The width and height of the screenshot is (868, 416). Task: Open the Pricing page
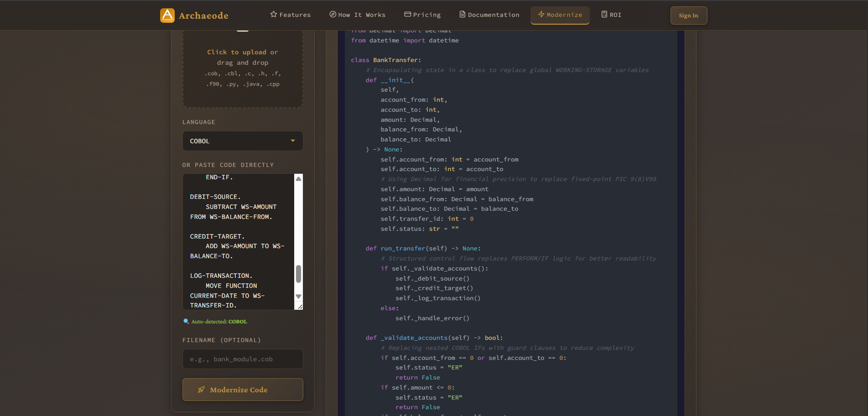[x=422, y=15]
